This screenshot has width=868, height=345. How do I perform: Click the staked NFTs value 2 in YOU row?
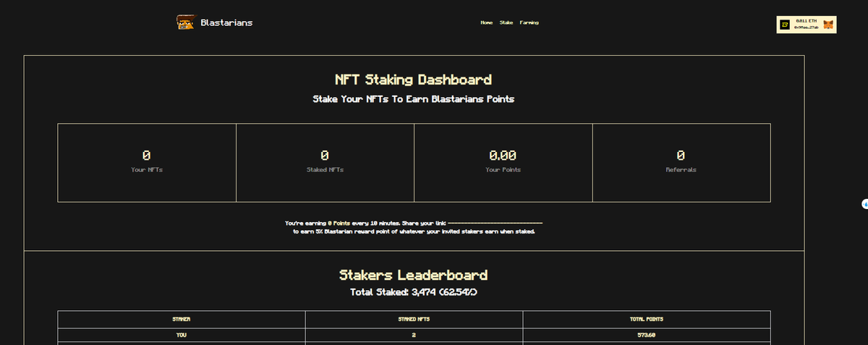coord(414,335)
